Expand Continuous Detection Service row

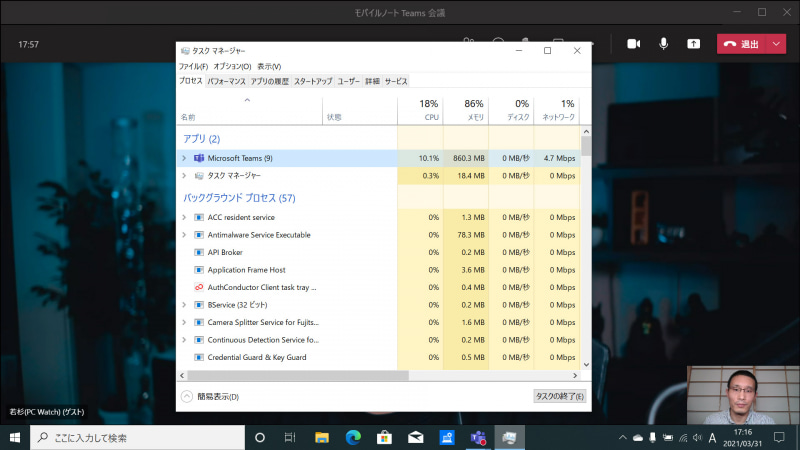click(x=184, y=340)
